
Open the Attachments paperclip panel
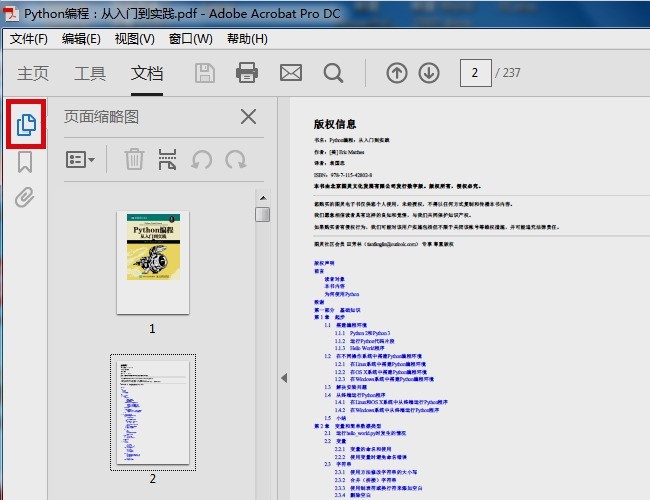(25, 197)
